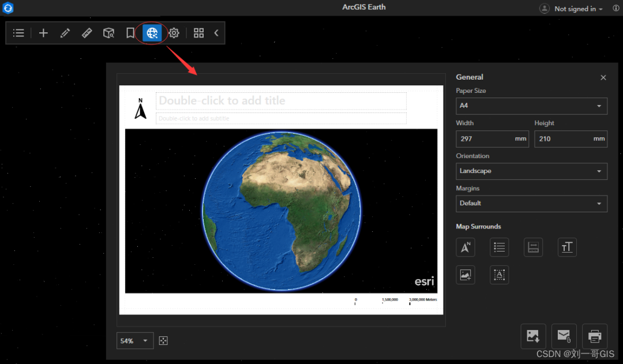
Task: Open the Orientation Landscape dropdown
Action: point(531,171)
